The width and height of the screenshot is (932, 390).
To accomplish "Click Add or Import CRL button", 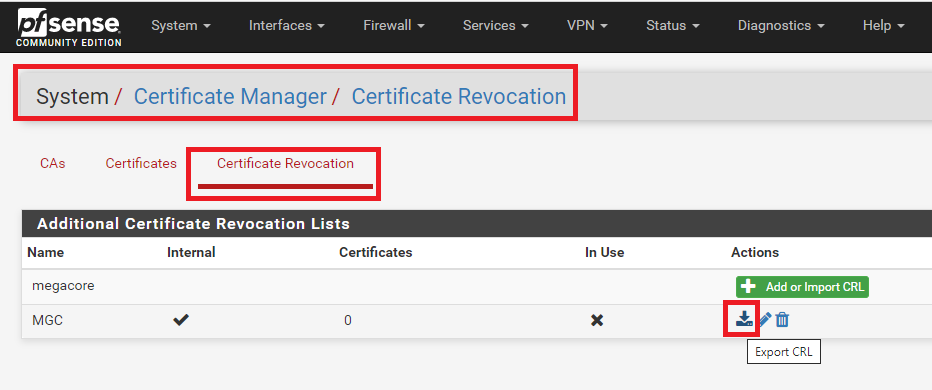I will click(802, 287).
